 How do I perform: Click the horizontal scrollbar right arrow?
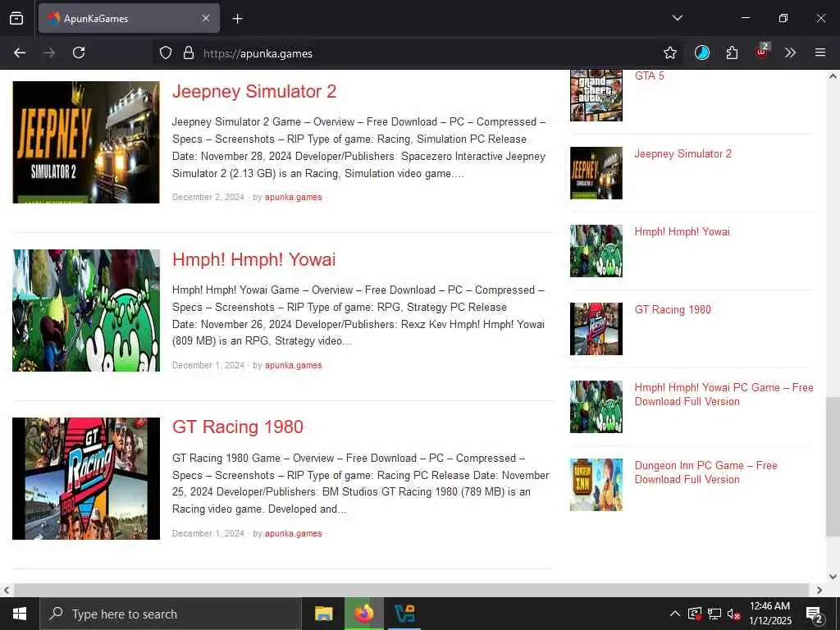pyautogui.click(x=819, y=591)
